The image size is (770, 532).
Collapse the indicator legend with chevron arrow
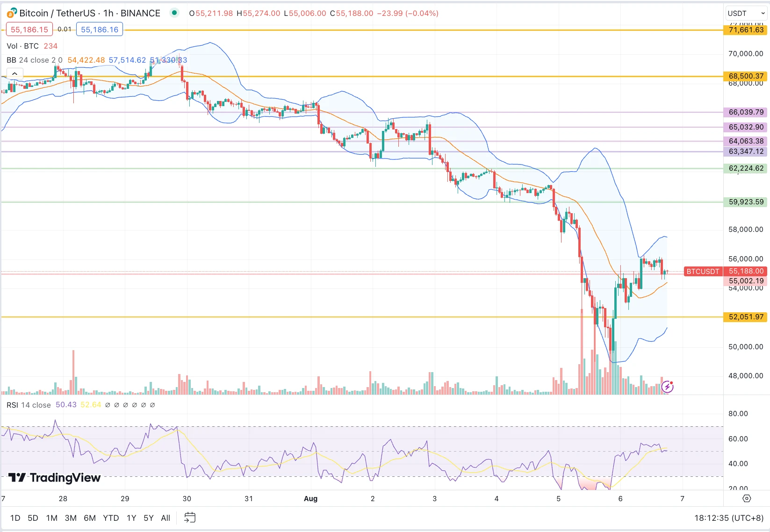coord(14,74)
